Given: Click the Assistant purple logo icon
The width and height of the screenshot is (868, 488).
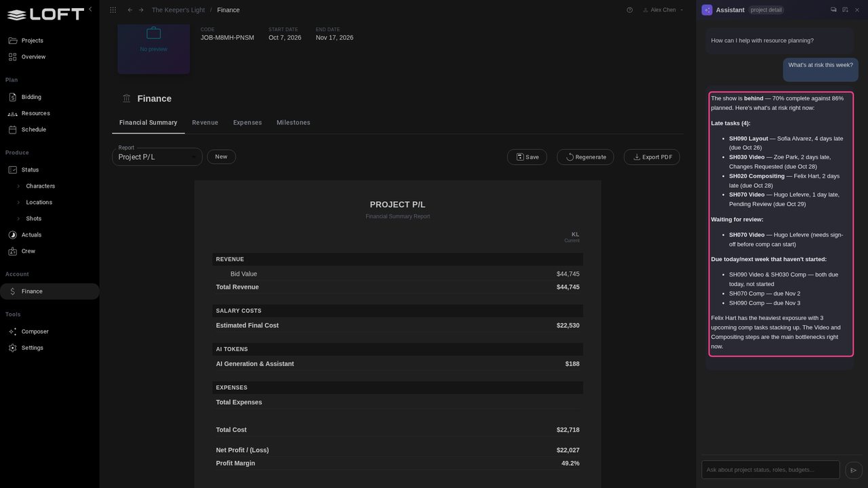Looking at the screenshot, I should [707, 10].
